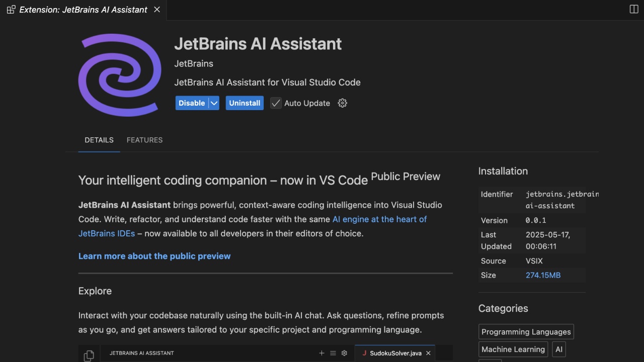Click the copy icon in the chat panel
The height and width of the screenshot is (362, 644).
pos(89,355)
